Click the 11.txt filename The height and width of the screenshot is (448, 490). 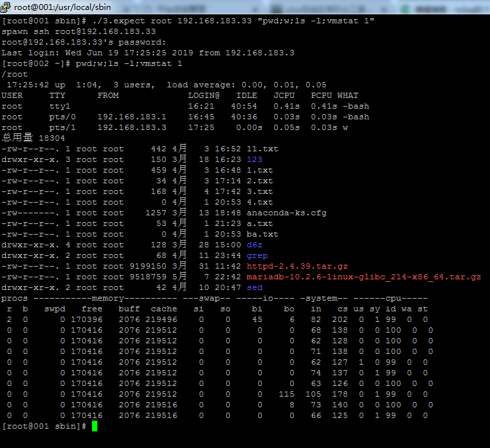tap(263, 149)
